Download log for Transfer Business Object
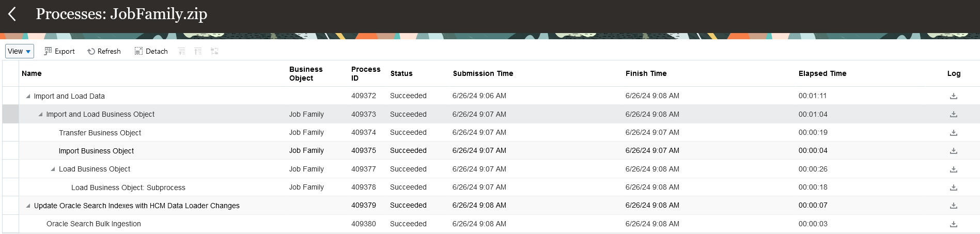 pos(954,133)
